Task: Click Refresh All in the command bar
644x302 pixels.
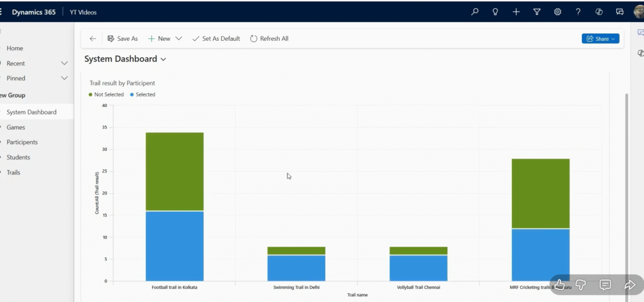Action: tap(269, 38)
